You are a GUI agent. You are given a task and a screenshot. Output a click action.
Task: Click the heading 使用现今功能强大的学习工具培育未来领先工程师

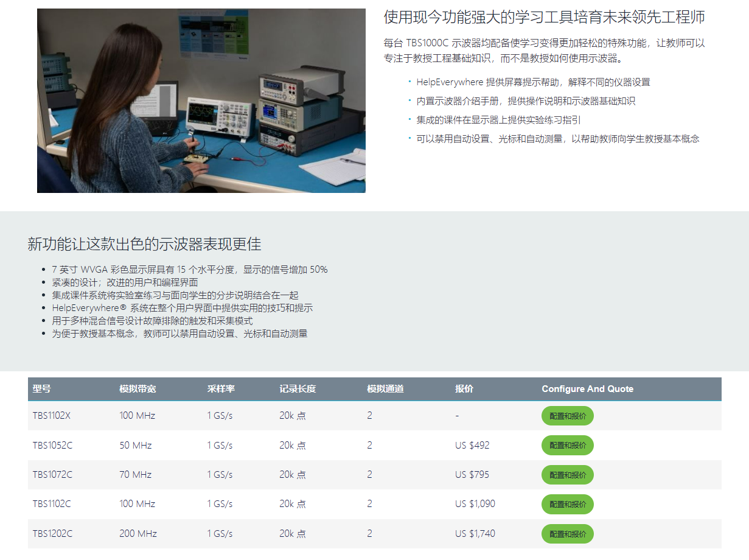pos(544,17)
